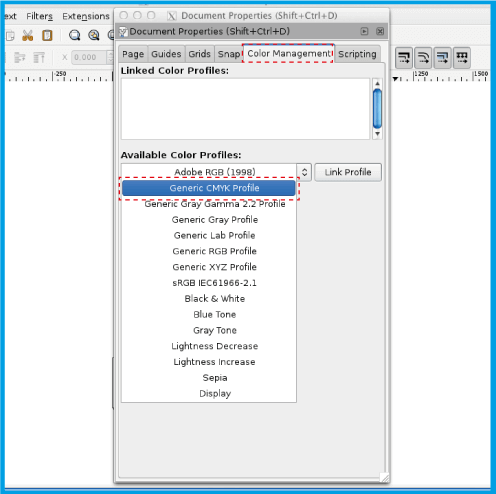Image resolution: width=496 pixels, height=494 pixels.
Task: Click the Paste clipboard icon
Action: point(47,35)
